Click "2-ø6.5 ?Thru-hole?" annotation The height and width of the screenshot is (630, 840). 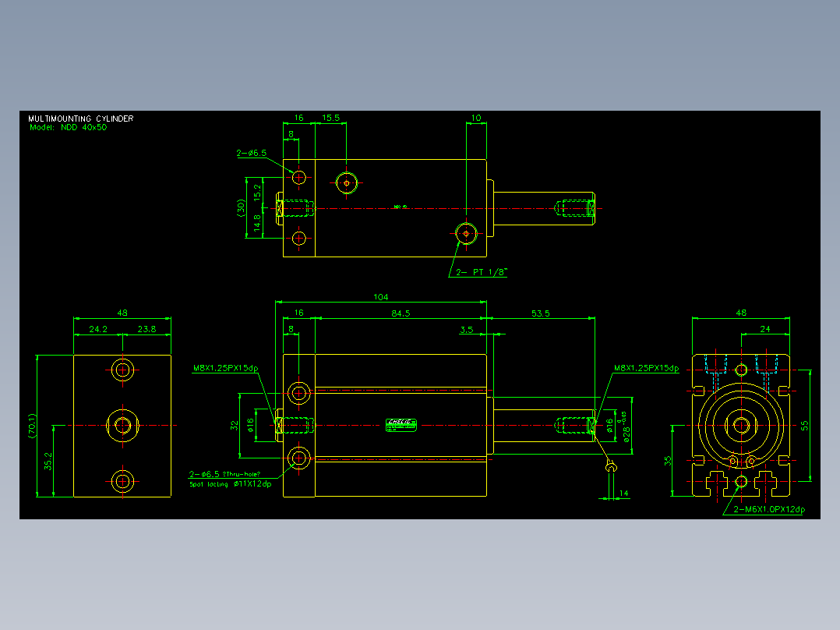point(224,474)
